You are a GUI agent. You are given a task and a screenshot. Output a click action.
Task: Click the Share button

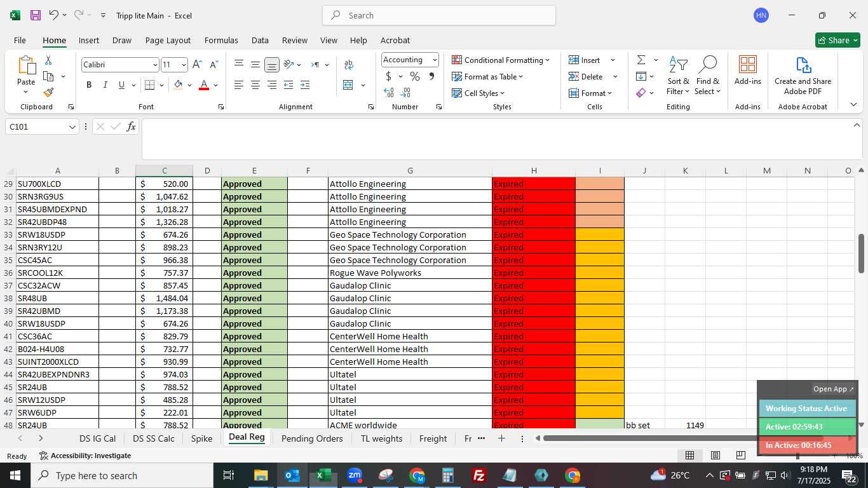[x=837, y=40]
